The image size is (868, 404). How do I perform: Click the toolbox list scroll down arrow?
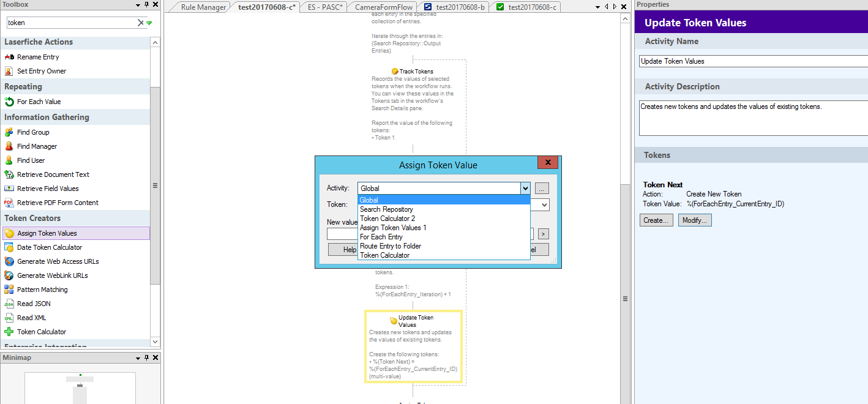(x=155, y=342)
